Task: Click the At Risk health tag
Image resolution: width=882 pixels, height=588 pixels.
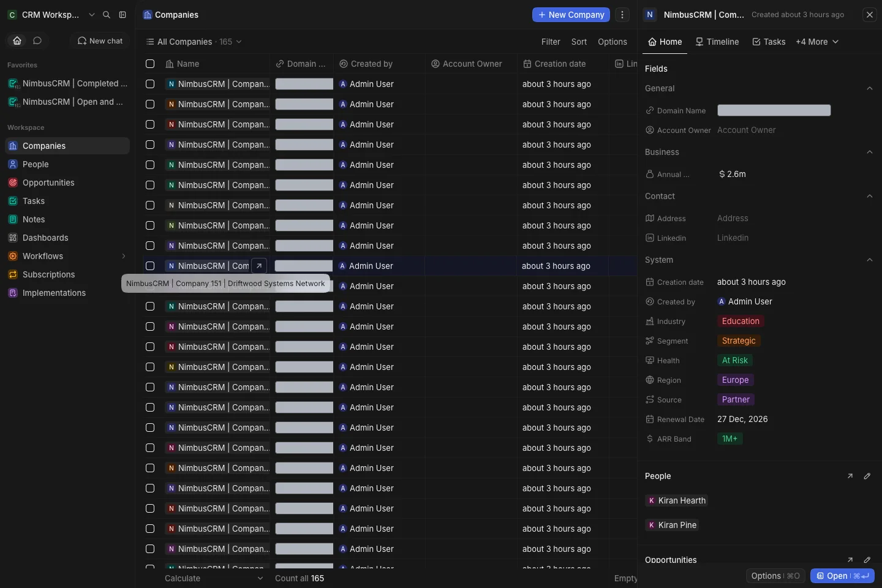Action: click(x=735, y=360)
